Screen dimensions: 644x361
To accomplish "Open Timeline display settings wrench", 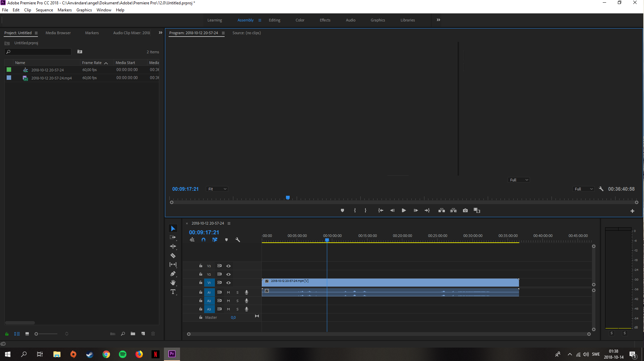I will click(x=238, y=240).
